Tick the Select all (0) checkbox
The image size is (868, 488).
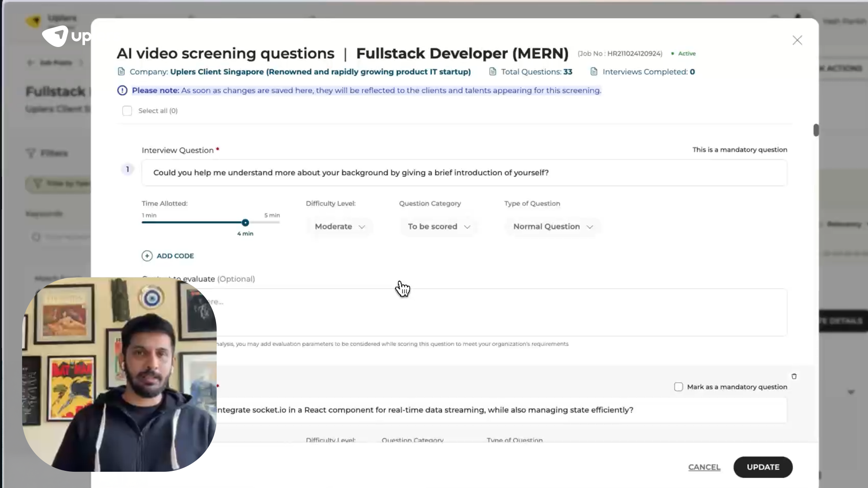[127, 111]
